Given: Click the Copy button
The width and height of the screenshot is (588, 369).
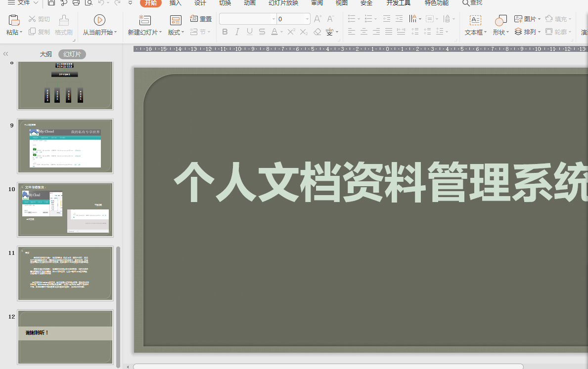Looking at the screenshot, I should tap(39, 32).
